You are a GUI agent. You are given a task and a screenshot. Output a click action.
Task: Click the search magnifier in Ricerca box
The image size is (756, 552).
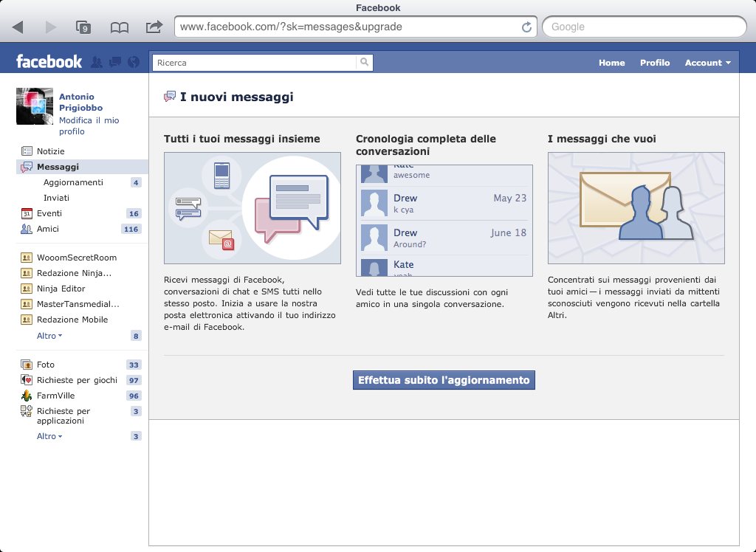(364, 63)
